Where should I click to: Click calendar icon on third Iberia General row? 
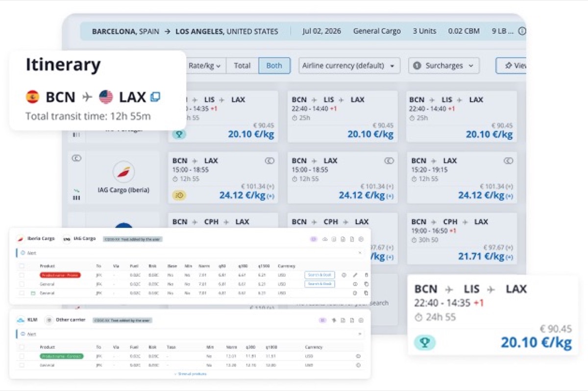coord(33,293)
